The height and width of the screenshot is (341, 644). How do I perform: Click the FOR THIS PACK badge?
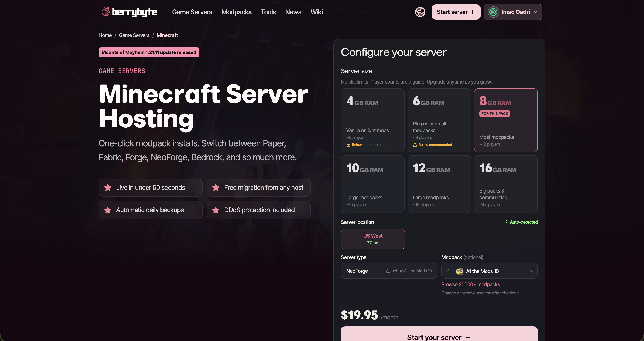tap(494, 113)
